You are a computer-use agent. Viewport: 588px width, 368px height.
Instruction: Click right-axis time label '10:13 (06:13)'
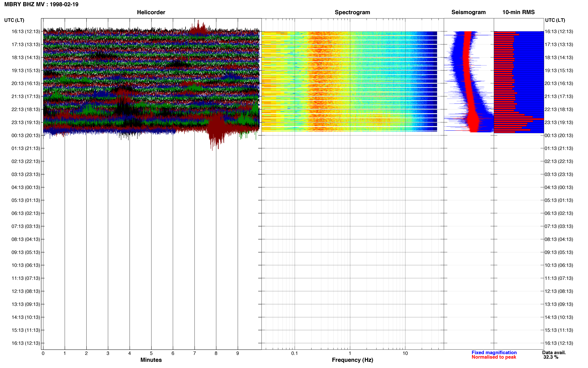559,265
